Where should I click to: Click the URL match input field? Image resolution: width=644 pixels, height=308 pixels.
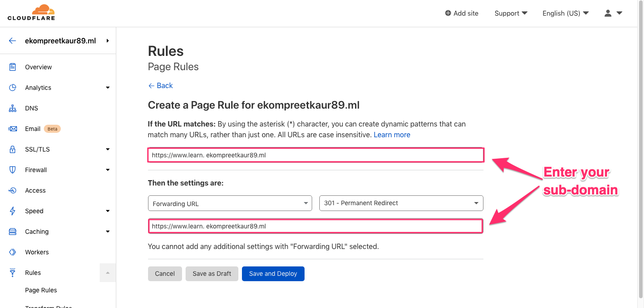[315, 155]
